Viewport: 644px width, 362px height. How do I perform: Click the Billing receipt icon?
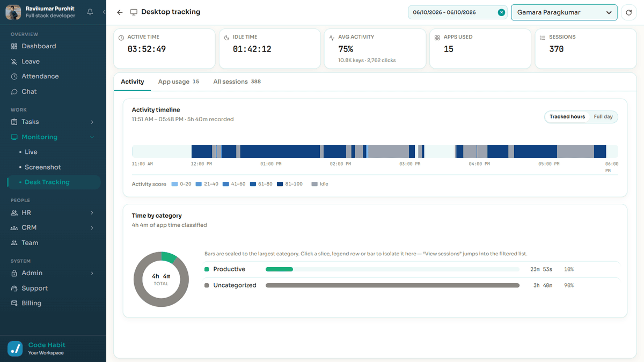coord(14,304)
